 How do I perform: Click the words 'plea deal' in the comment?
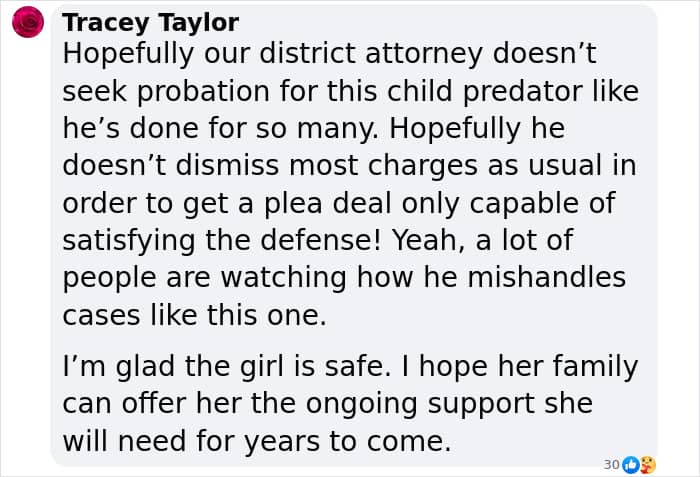pyautogui.click(x=328, y=204)
